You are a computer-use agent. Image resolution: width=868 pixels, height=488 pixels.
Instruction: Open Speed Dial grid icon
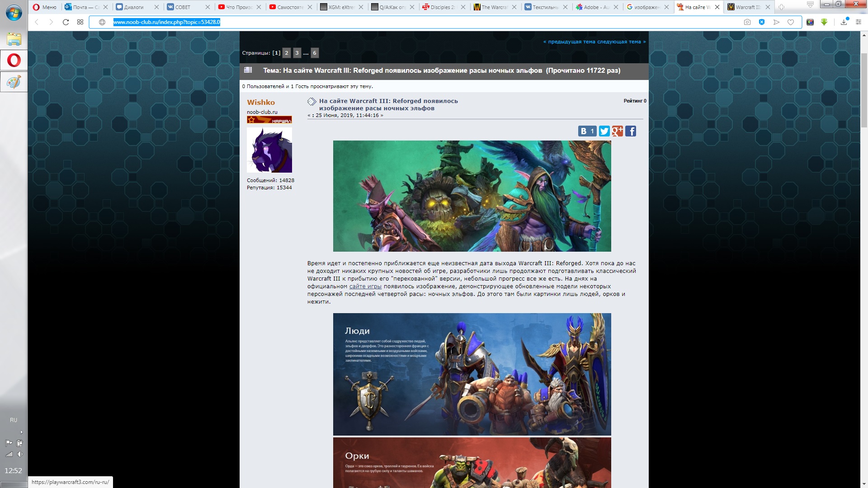point(80,22)
